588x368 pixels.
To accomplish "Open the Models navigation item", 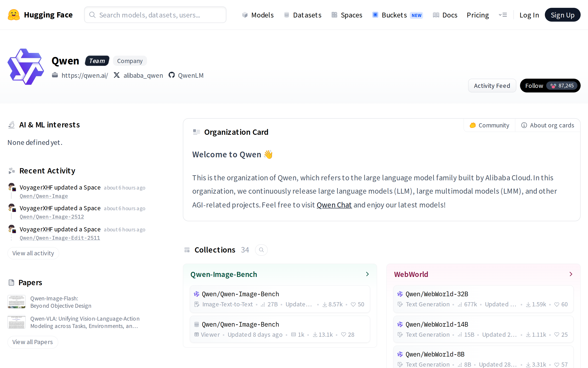I will [258, 15].
